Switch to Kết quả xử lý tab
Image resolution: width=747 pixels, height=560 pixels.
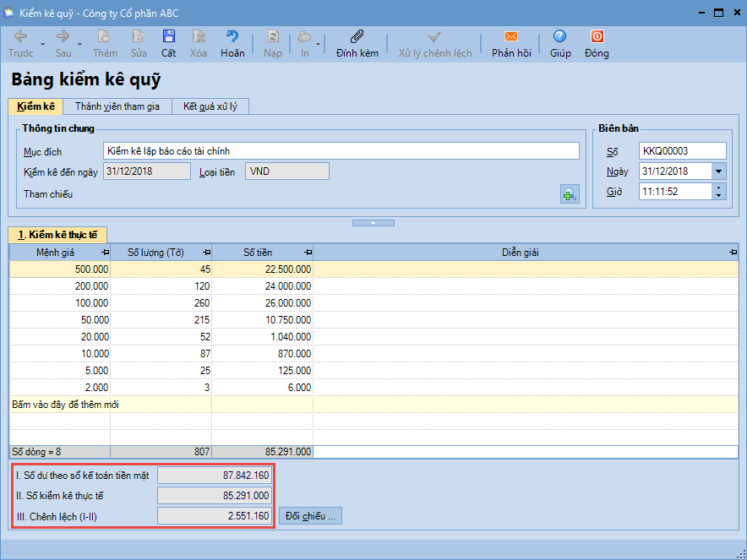(210, 106)
